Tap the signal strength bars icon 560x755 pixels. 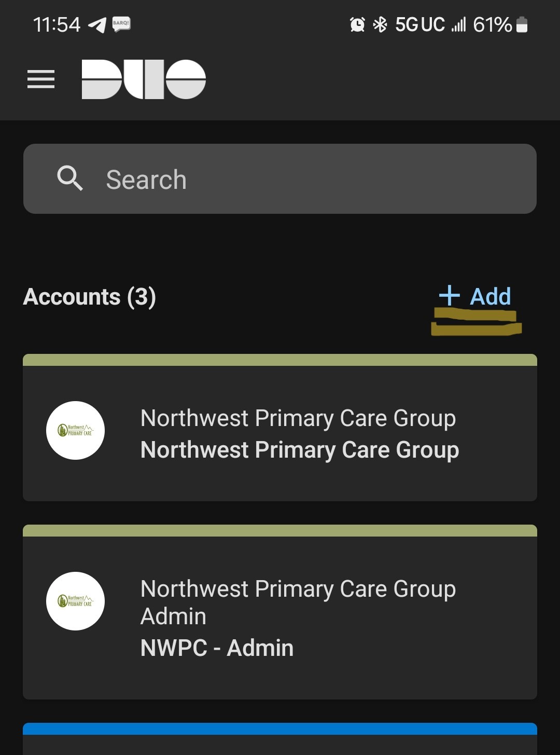pyautogui.click(x=458, y=24)
